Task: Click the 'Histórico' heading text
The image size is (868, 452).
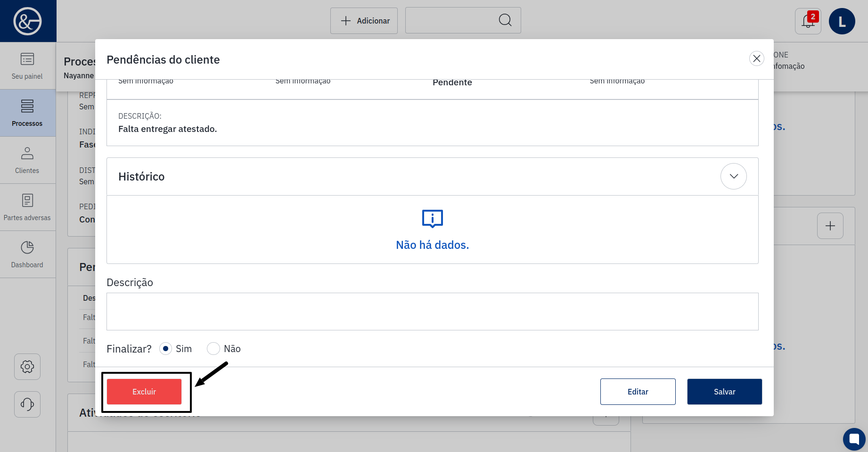Action: click(141, 177)
